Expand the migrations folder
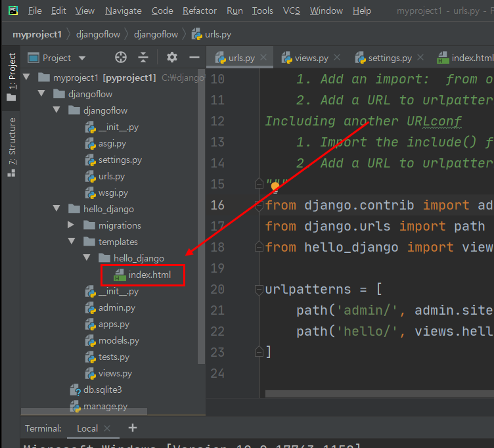The height and width of the screenshot is (448, 494). [x=72, y=225]
